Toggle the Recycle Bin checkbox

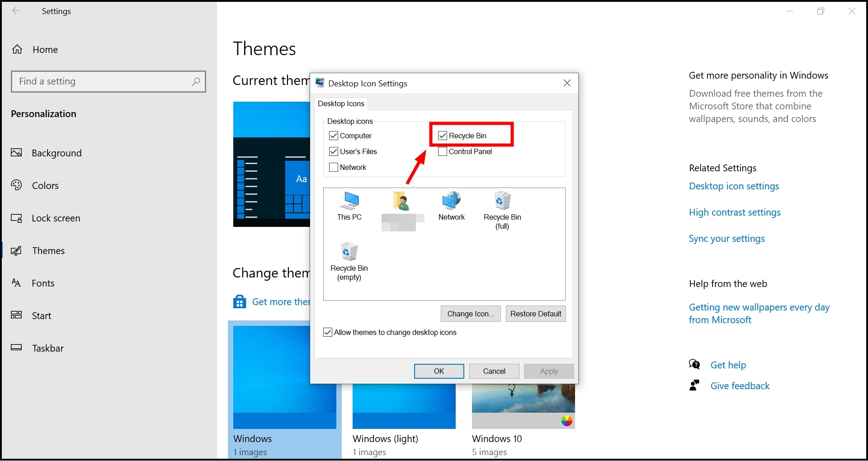tap(443, 136)
